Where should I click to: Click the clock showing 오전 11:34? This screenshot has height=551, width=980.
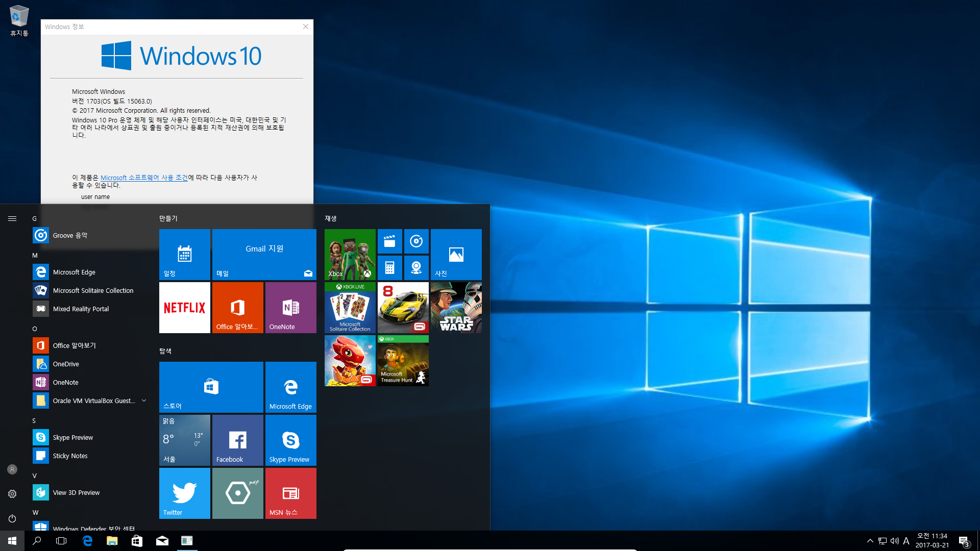point(932,541)
